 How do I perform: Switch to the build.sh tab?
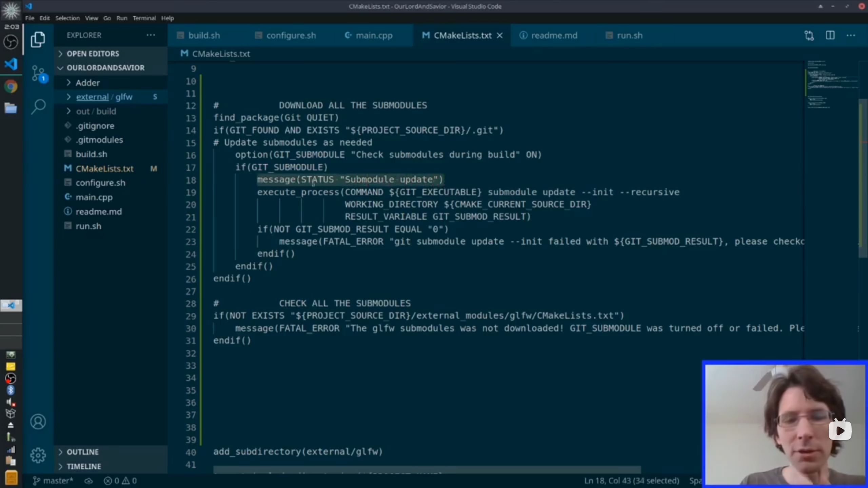[203, 35]
